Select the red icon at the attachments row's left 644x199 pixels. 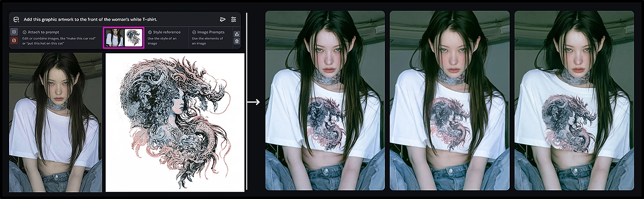coord(14,40)
